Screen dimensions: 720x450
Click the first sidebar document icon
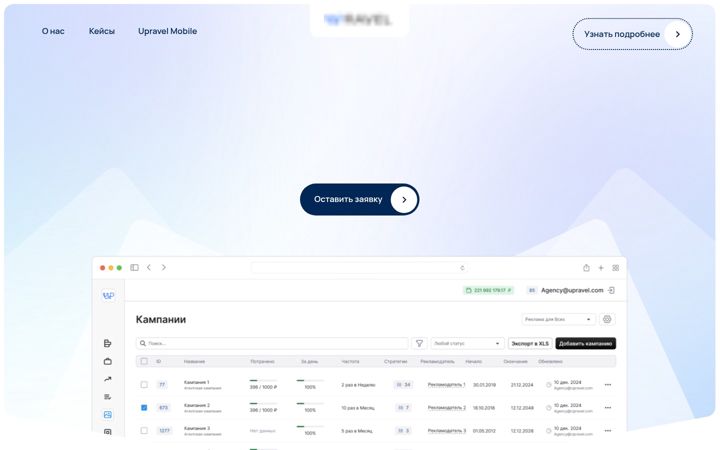[107, 343]
